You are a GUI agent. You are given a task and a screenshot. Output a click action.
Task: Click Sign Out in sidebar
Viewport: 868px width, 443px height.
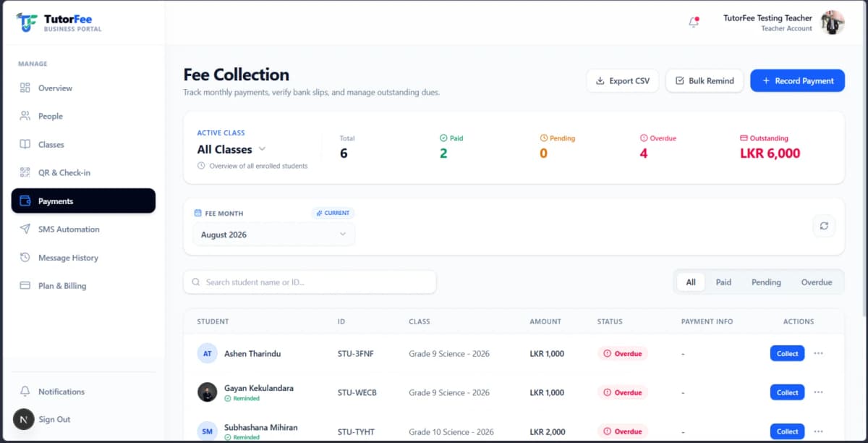pos(54,419)
